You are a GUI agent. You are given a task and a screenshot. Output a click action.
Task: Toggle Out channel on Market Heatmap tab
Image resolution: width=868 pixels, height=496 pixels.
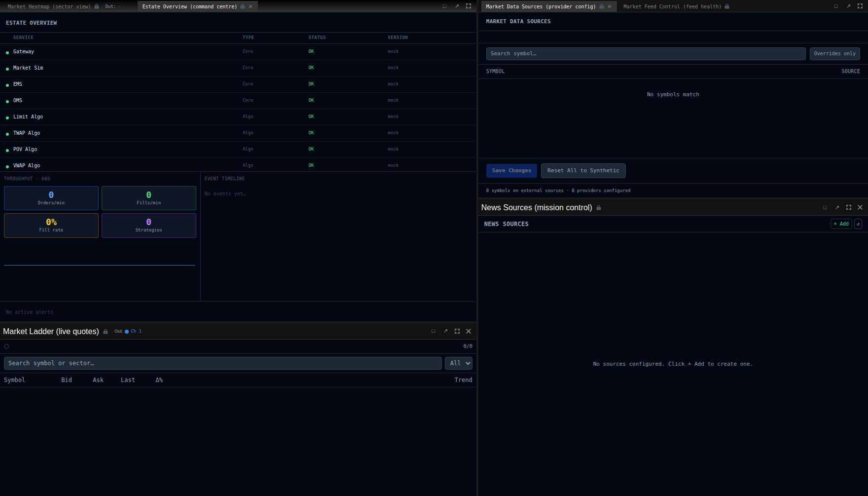(x=113, y=6)
